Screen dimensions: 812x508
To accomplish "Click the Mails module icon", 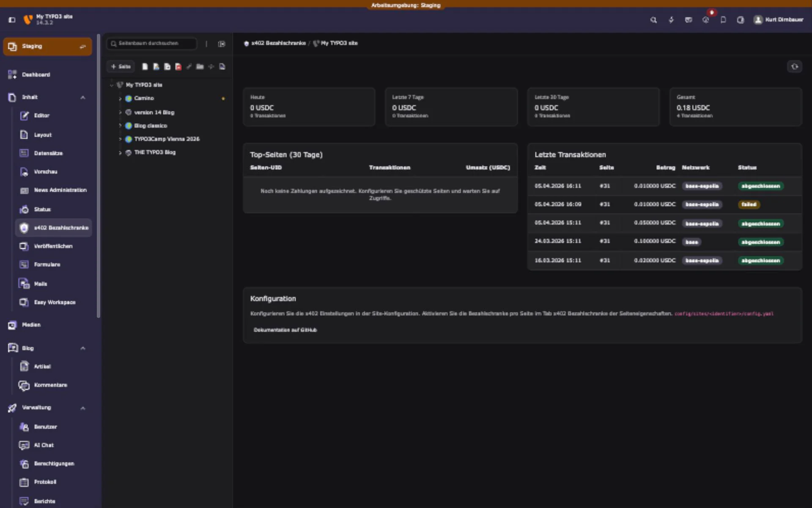I will click(x=24, y=284).
